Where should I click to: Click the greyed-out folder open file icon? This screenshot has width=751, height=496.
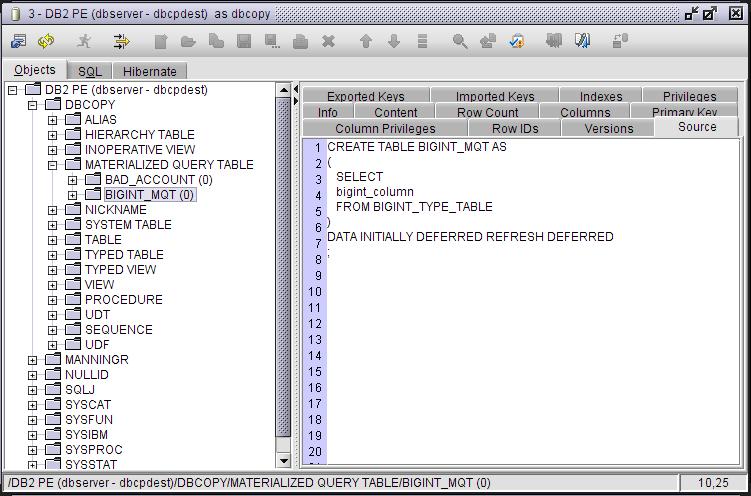coord(188,42)
